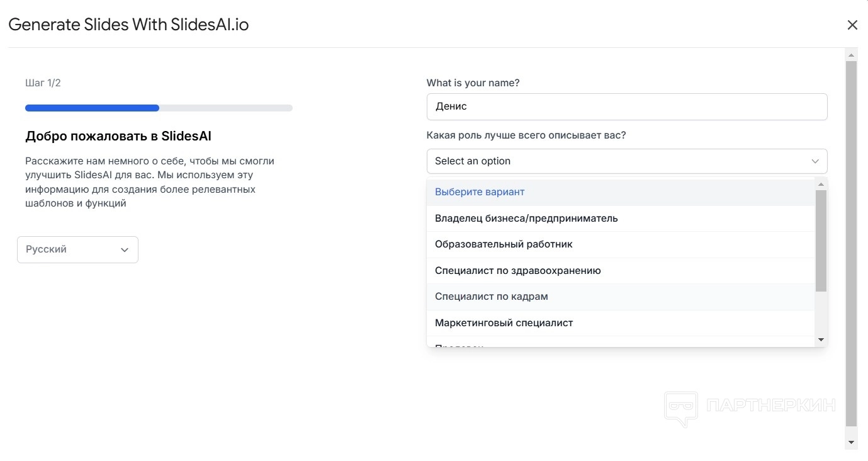868x461 pixels.
Task: Click the name input field containing Денис
Action: tap(626, 106)
